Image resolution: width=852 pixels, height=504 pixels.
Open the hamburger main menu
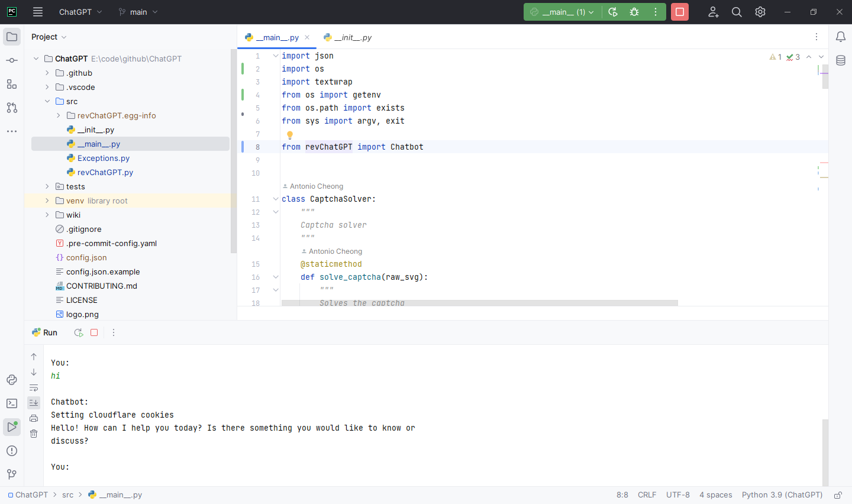[38, 12]
